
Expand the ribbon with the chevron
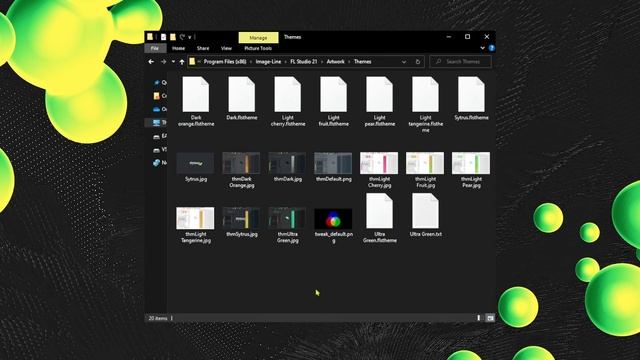[x=482, y=48]
